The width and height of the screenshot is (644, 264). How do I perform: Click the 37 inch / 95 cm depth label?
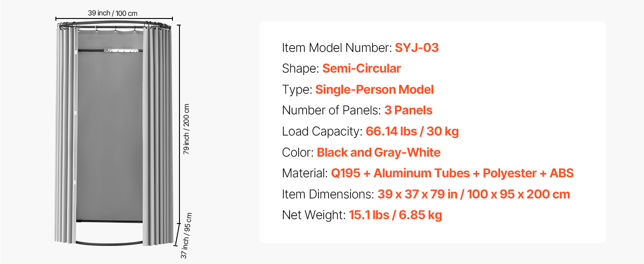click(187, 235)
